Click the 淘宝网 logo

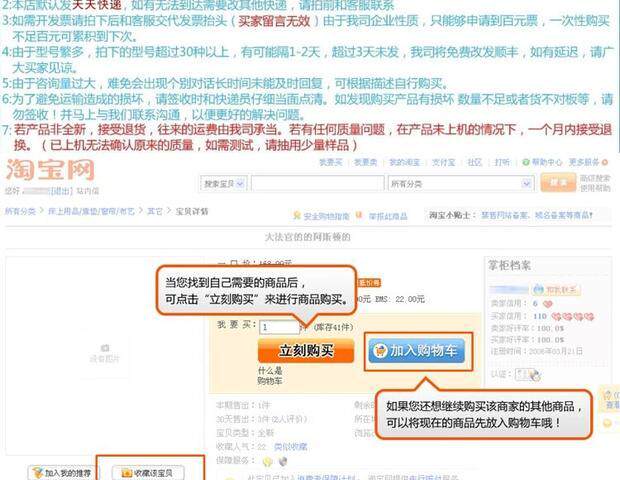point(50,170)
